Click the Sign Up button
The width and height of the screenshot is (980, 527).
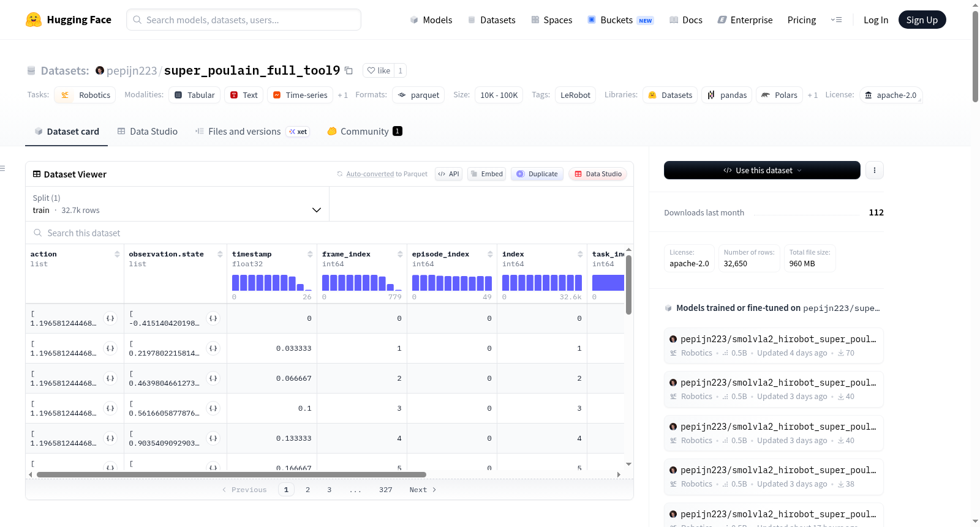tap(922, 20)
